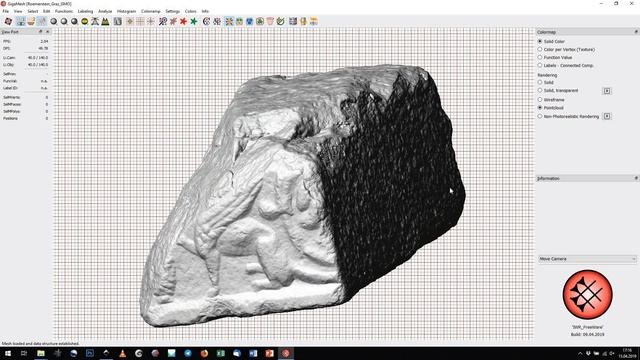Click the red GigaMesh logo button
This screenshot has height=360, width=640.
587,294
